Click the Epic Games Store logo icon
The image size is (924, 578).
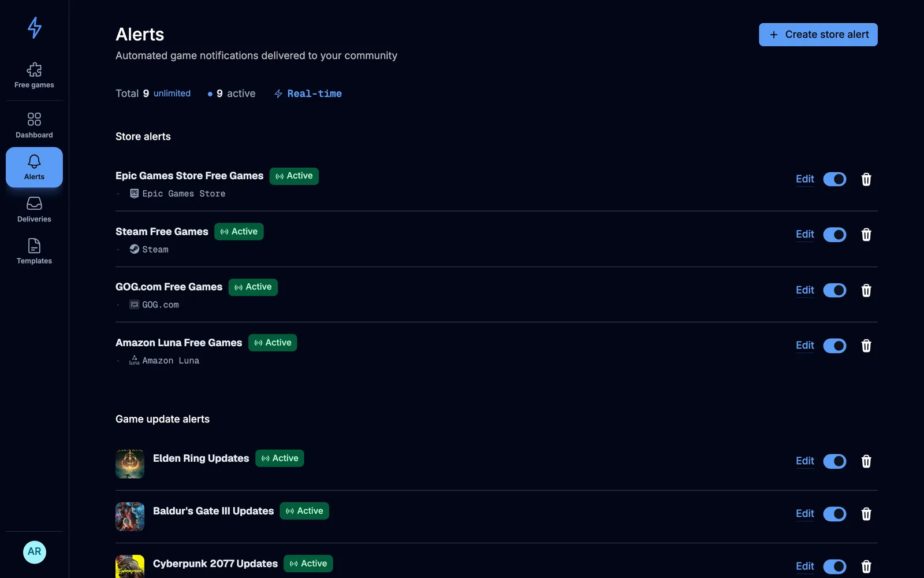[134, 194]
